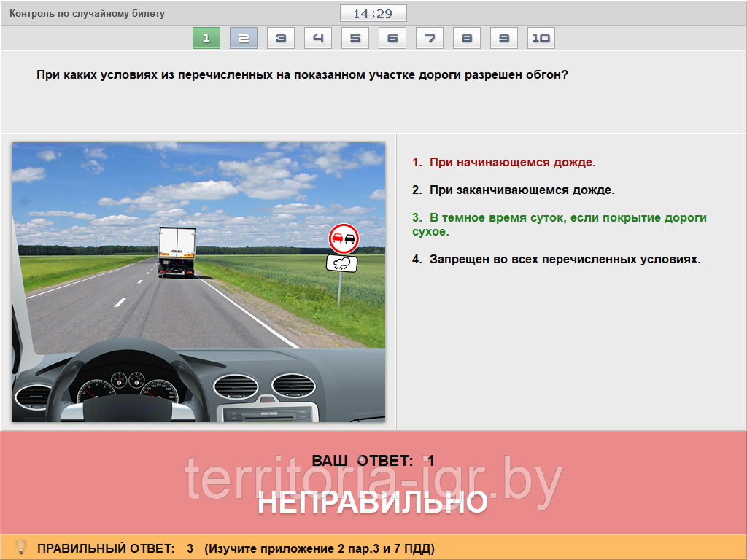Click the rain cloud plate under sign

coord(341,262)
